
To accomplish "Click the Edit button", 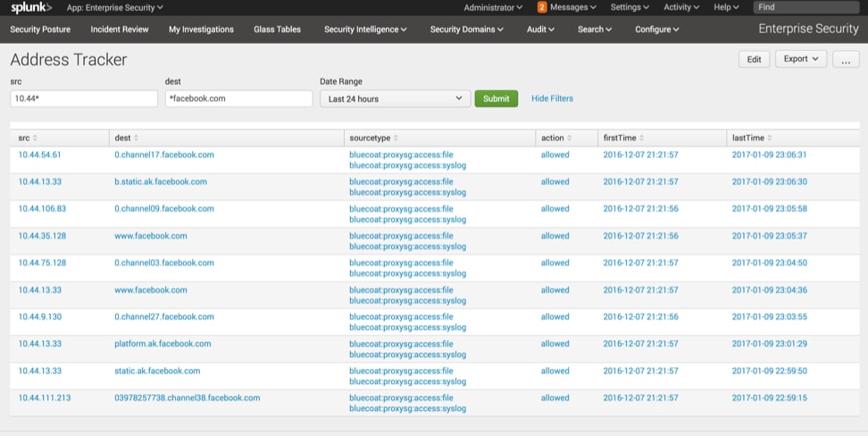I will pos(754,59).
